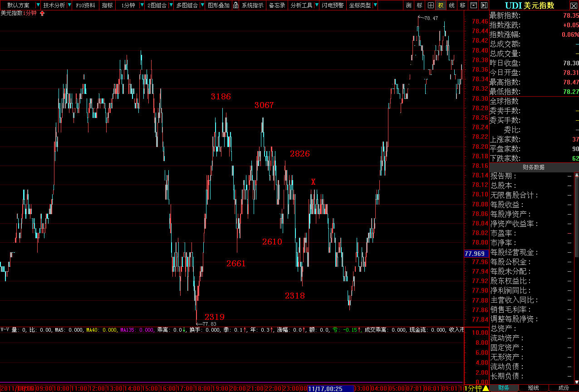Open the 默认方案 dropdown arrow
The width and height of the screenshot is (579, 392).
tap(38, 5)
